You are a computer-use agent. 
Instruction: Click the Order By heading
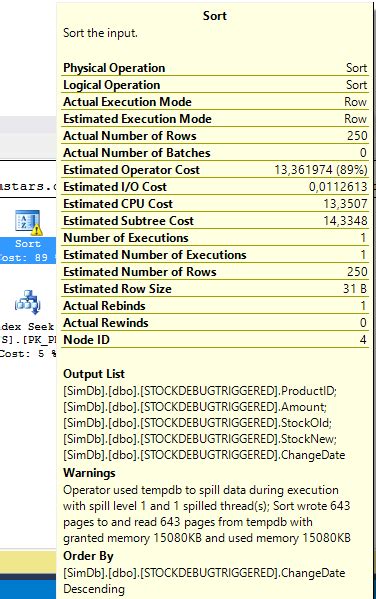coord(88,556)
